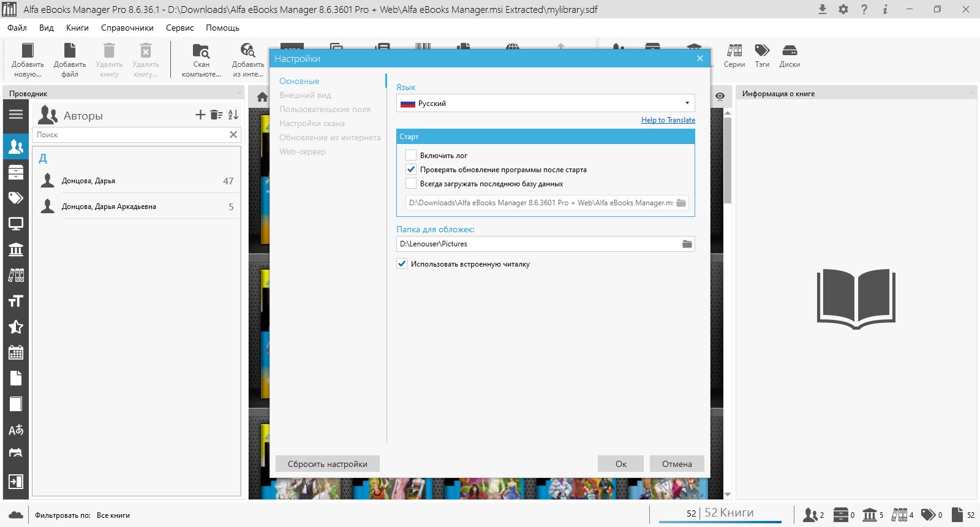Click the A-Z sort icon in Authors
The height and width of the screenshot is (527, 980).
coord(233,115)
